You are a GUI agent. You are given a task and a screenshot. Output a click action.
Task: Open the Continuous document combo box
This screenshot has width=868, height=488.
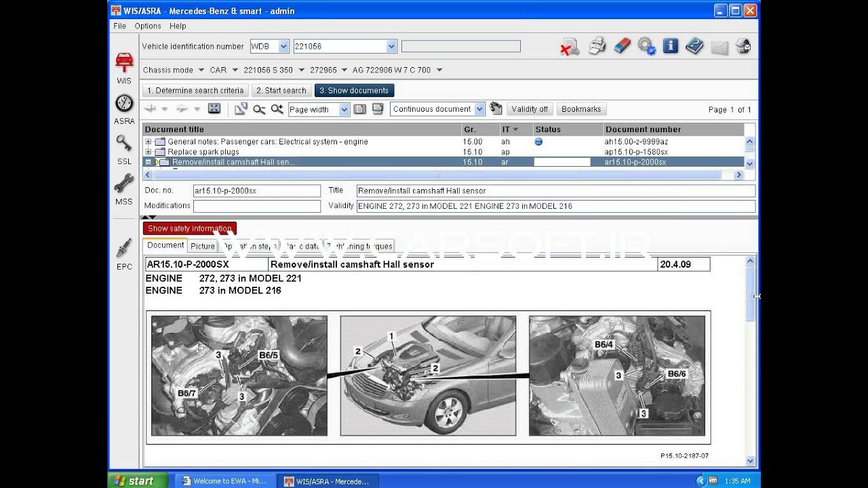click(x=437, y=109)
